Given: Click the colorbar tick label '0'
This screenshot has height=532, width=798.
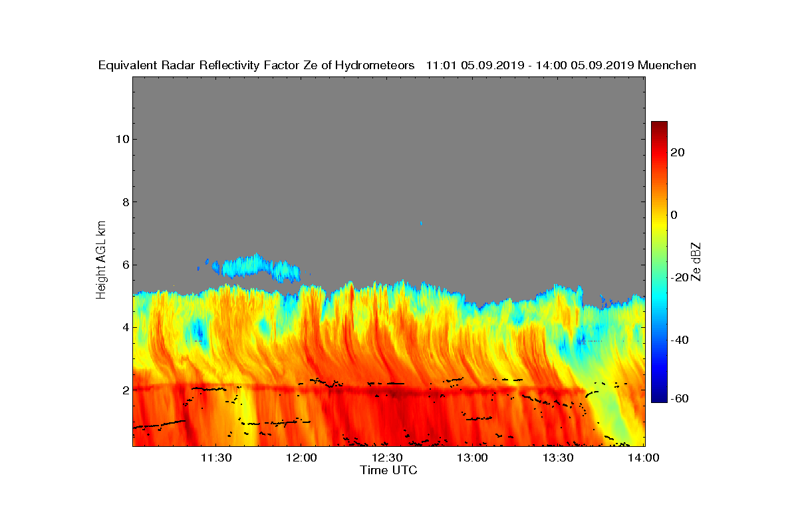Looking at the screenshot, I should (674, 215).
